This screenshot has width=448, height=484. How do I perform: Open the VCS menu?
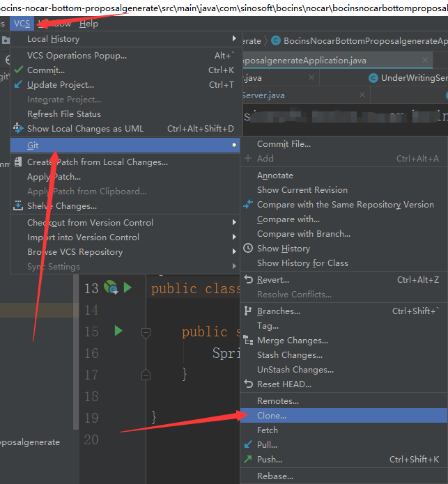[x=22, y=24]
